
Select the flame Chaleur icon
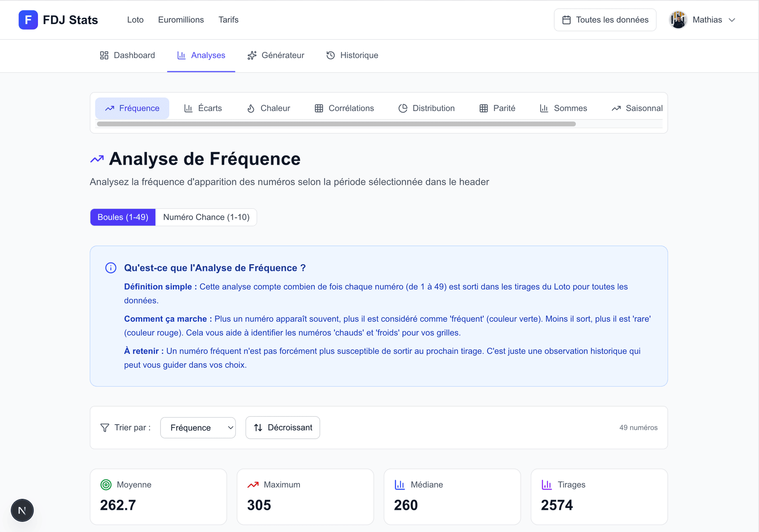click(251, 108)
